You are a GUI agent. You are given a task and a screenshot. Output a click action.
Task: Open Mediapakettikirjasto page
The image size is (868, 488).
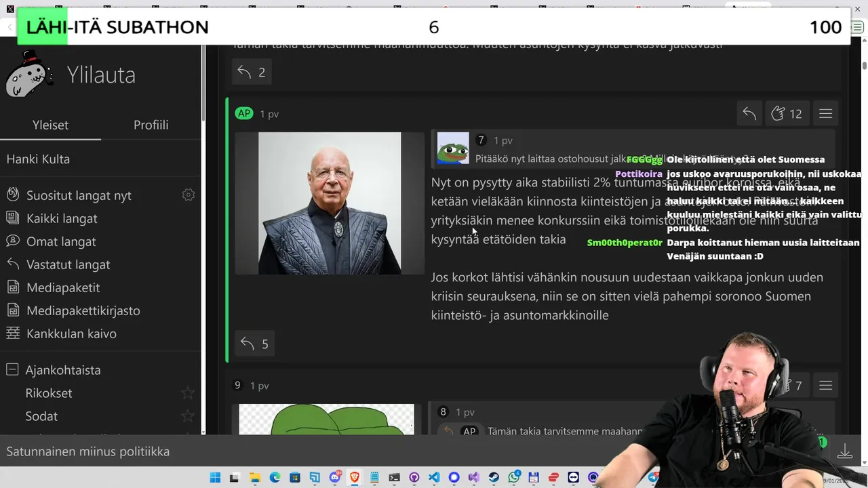click(x=83, y=310)
